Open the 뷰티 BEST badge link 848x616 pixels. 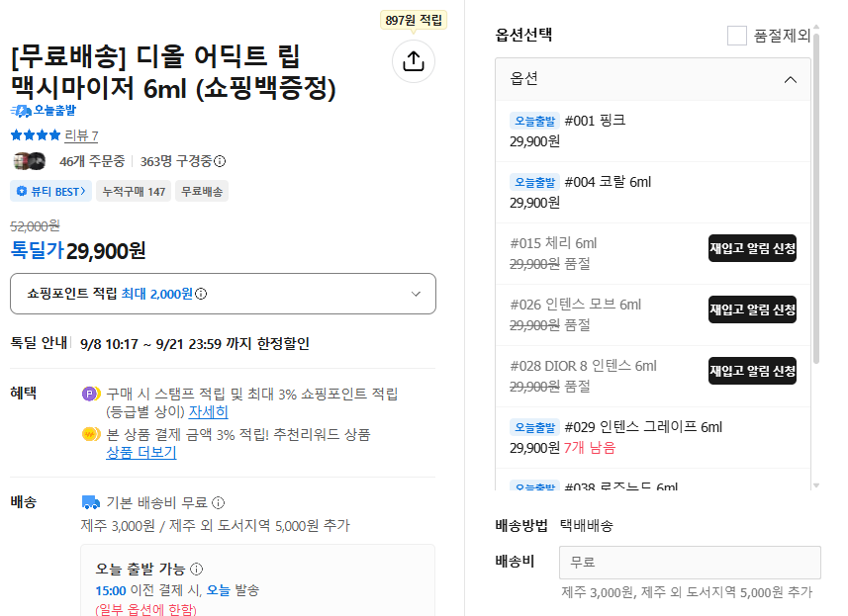(x=50, y=191)
